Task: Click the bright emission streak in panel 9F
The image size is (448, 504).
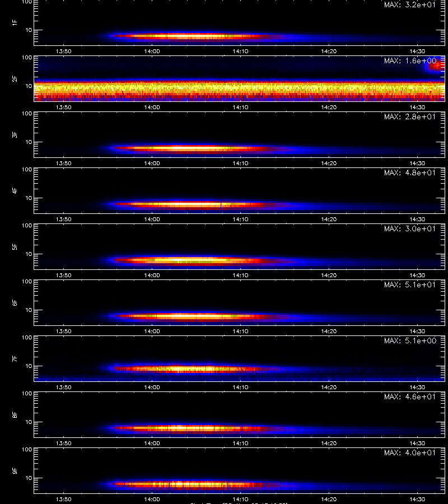Action: tap(190, 484)
